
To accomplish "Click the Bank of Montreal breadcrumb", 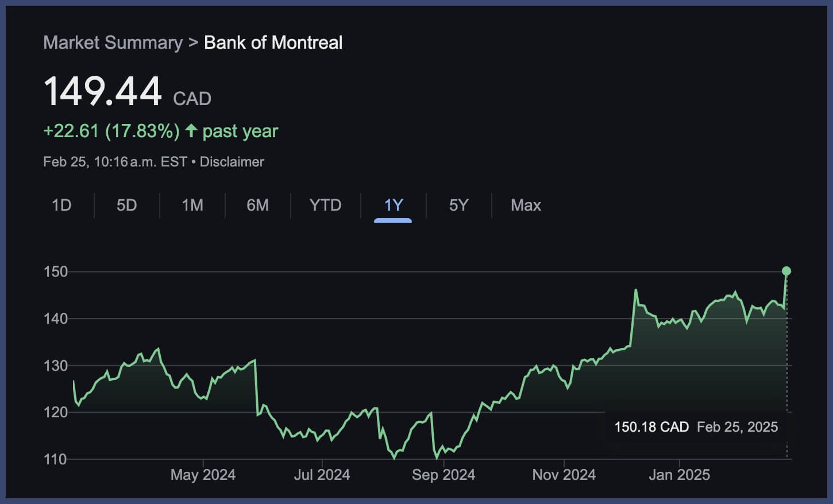I will point(273,42).
